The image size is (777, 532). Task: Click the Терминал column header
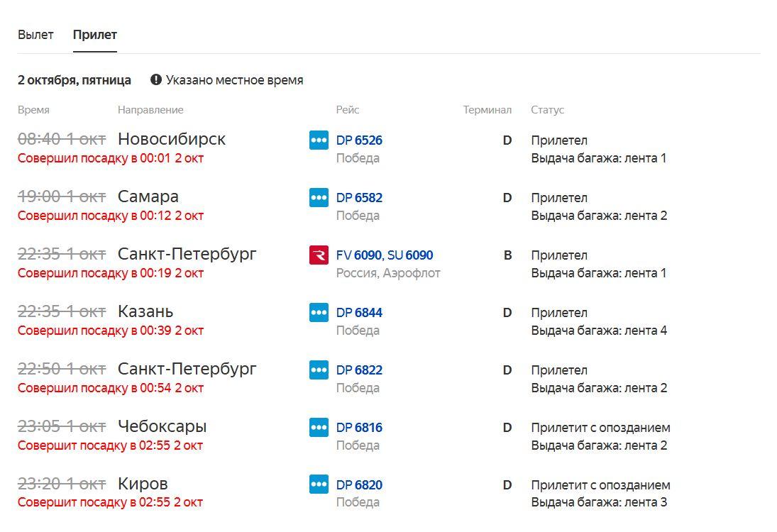click(x=487, y=110)
